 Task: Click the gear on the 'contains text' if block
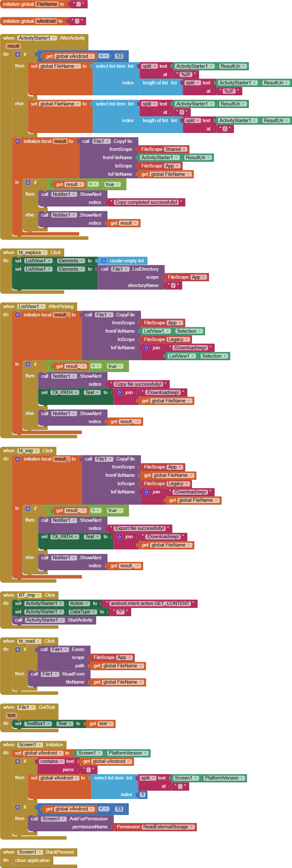tap(18, 761)
